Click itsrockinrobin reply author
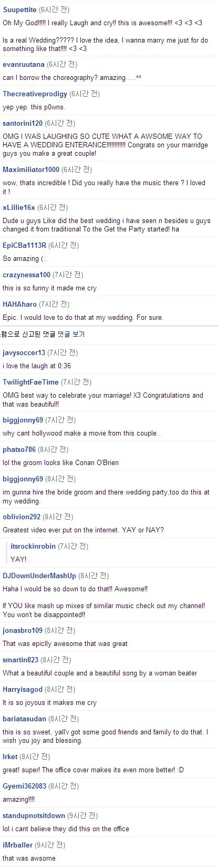The width and height of the screenshot is (218, 868). 33,547
